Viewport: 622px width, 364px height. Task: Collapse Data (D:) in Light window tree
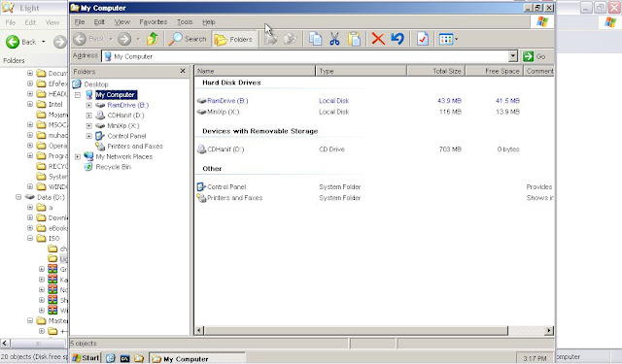18,197
